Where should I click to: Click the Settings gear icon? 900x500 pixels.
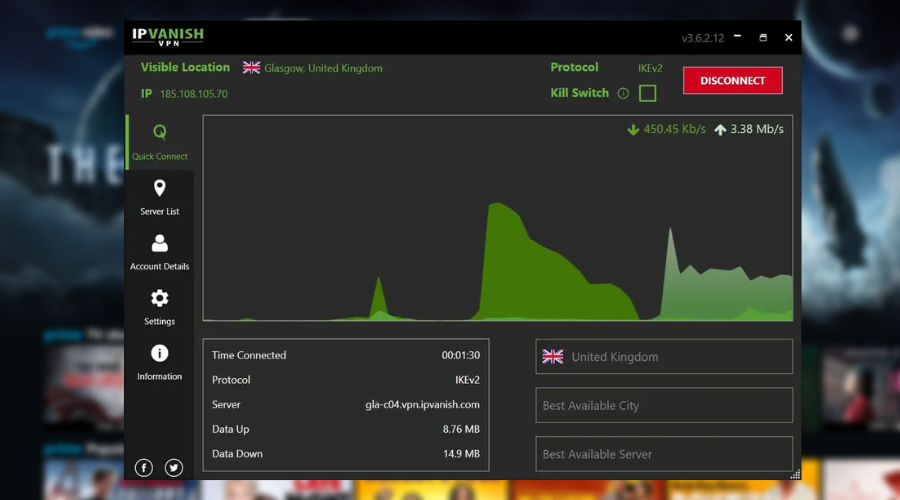(x=160, y=298)
